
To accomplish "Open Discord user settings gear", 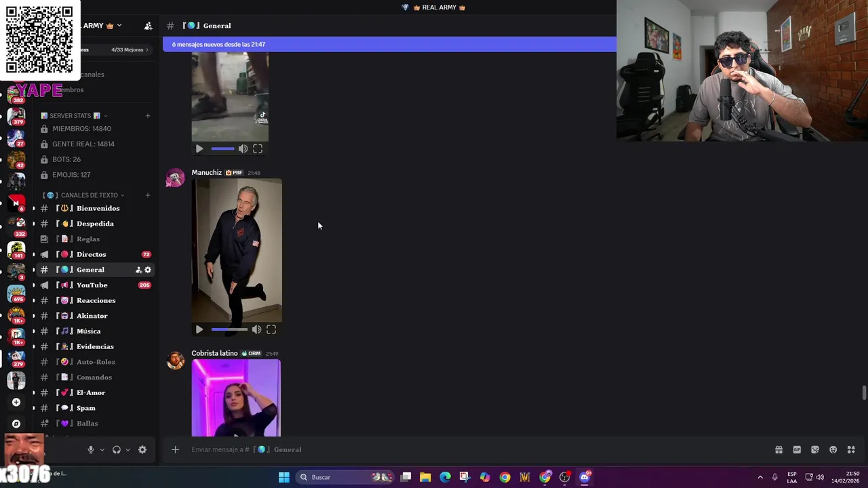I will coord(142,449).
